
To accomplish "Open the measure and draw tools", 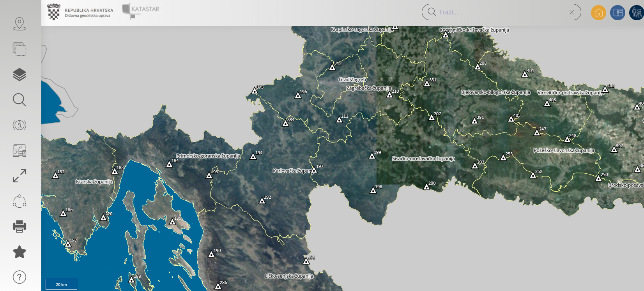I will pyautogui.click(x=19, y=150).
